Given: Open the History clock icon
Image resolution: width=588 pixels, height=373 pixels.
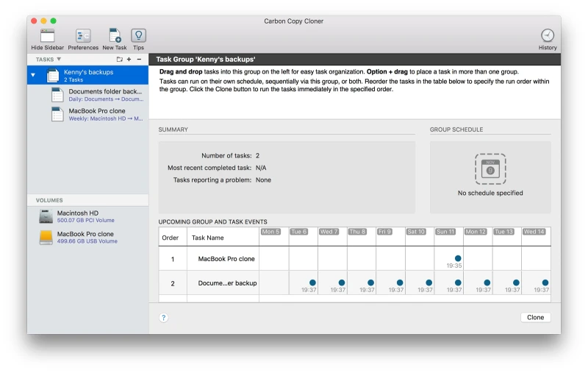Looking at the screenshot, I should click(x=548, y=36).
